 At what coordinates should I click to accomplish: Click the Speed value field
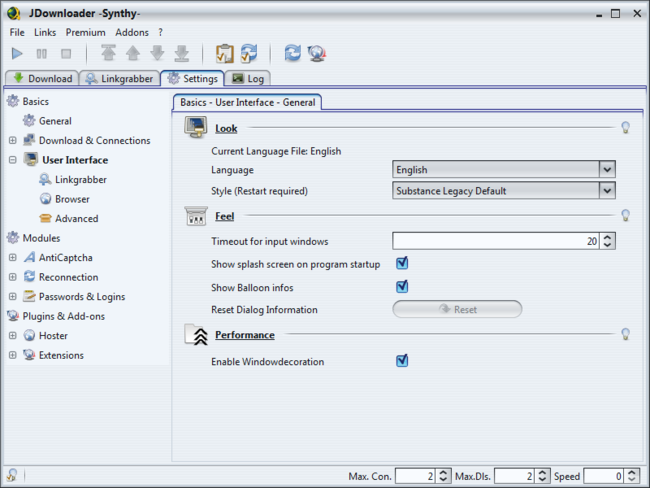(604, 476)
